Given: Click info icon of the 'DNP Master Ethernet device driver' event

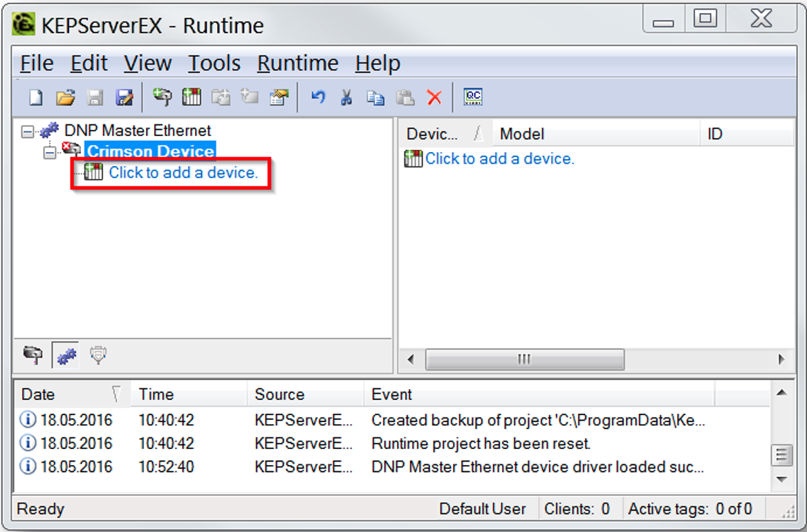Looking at the screenshot, I should (x=28, y=466).
